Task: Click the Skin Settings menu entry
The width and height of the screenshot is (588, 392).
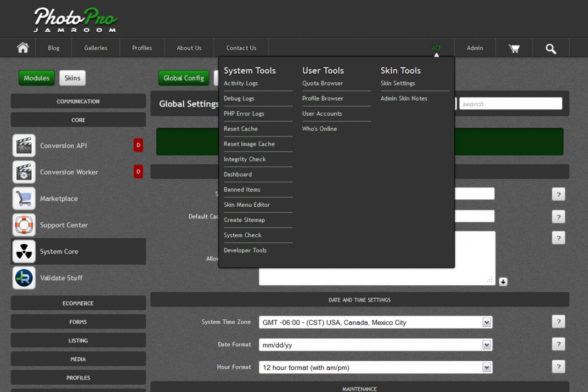Action: [x=398, y=83]
